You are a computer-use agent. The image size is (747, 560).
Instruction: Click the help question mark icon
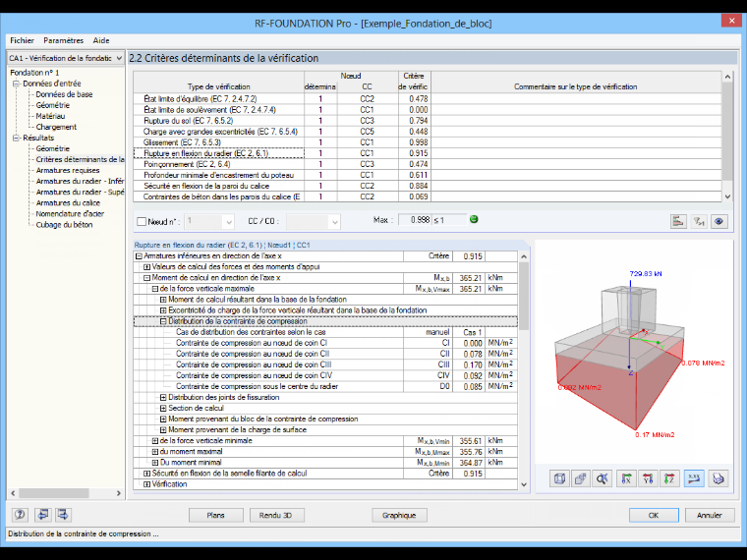tap(20, 515)
